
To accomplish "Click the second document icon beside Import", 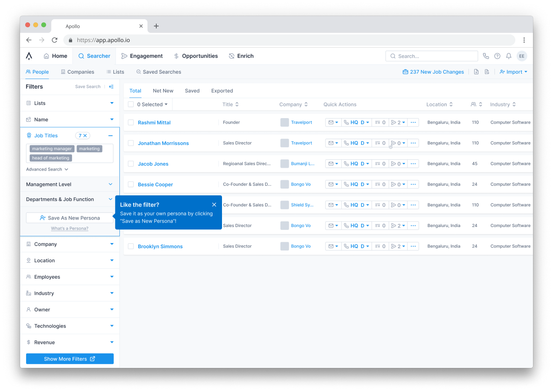I will click(x=487, y=72).
